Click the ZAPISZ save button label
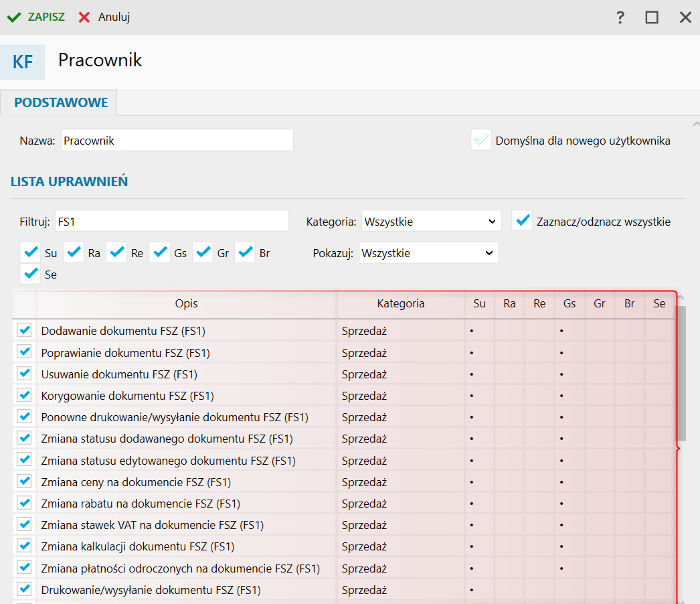This screenshot has height=604, width=700. click(46, 17)
